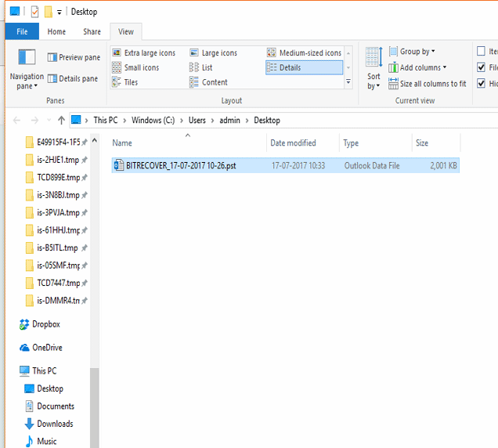Toggle the Details pane

tap(73, 78)
